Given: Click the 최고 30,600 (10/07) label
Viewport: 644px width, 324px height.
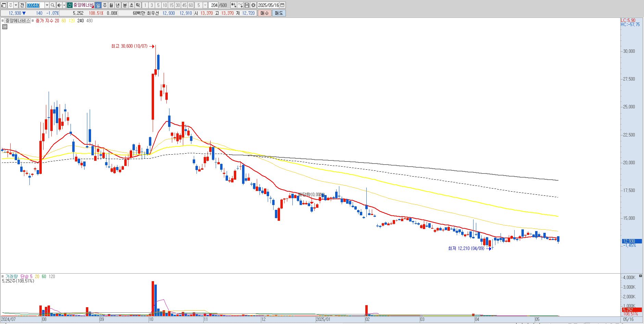Looking at the screenshot, I should point(129,46).
